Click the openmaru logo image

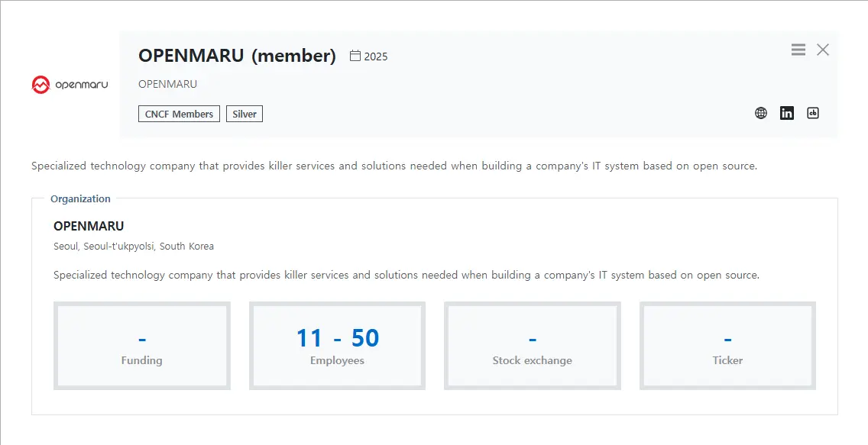coord(70,85)
